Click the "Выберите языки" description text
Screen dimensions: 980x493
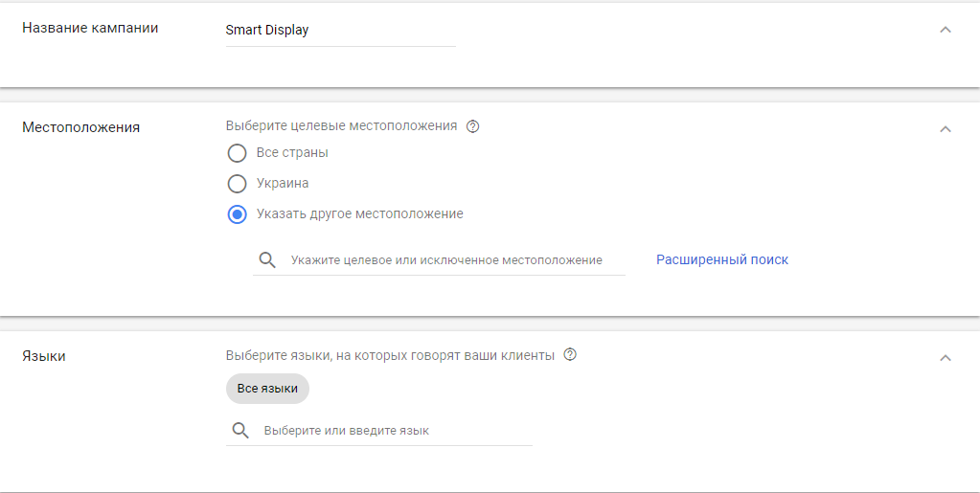[390, 355]
